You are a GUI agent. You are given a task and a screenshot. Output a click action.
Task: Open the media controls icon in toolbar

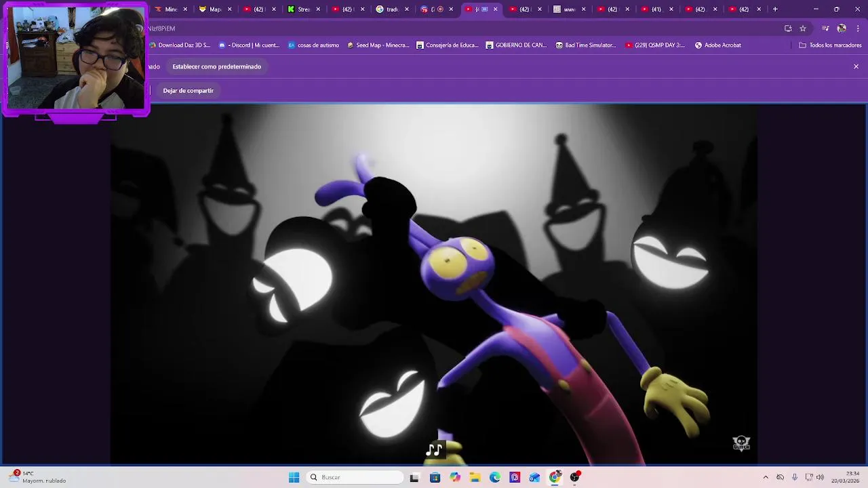pos(825,28)
